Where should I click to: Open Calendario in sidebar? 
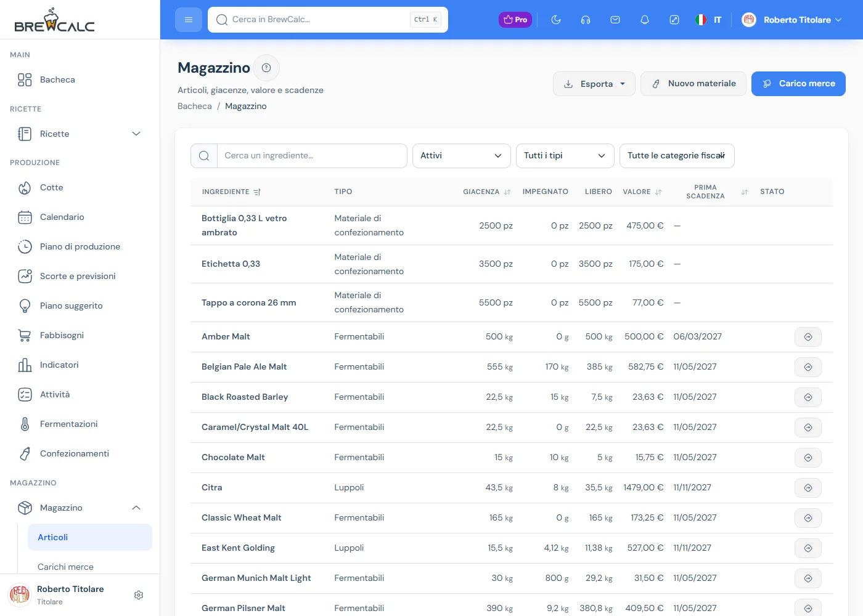click(x=80, y=217)
